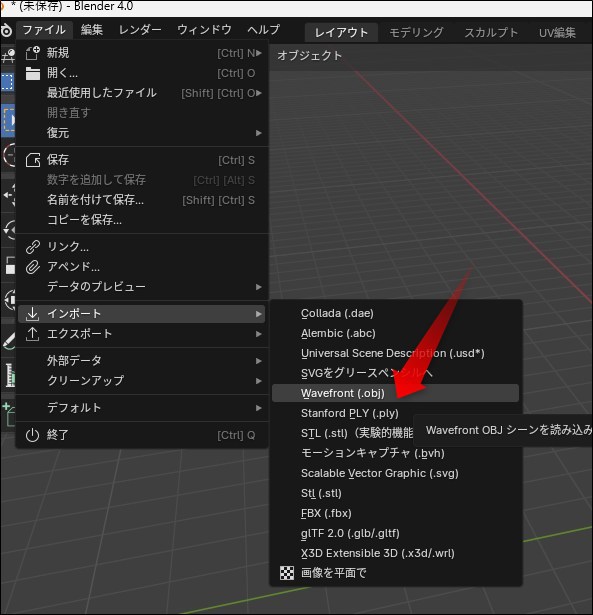Import Collada (.dae) file
The height and width of the screenshot is (615, 593).
point(395,313)
